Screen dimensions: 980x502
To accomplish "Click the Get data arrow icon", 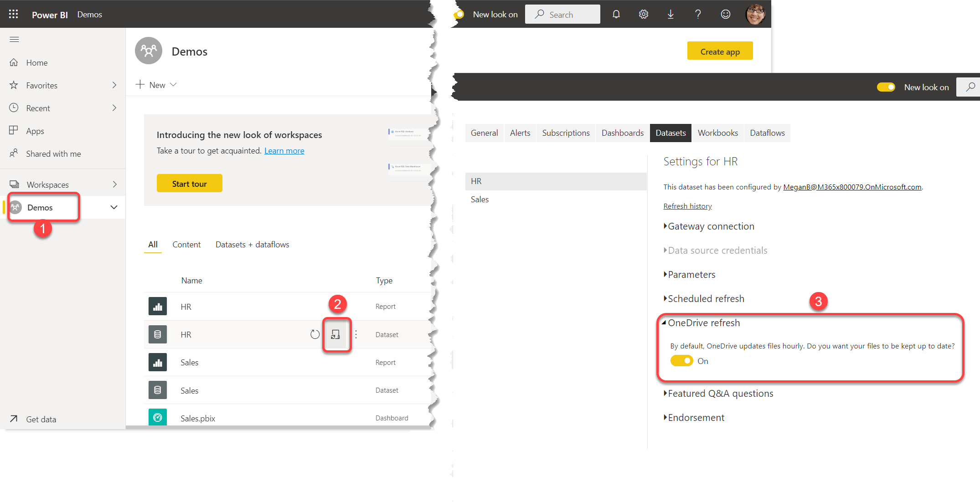I will point(14,419).
